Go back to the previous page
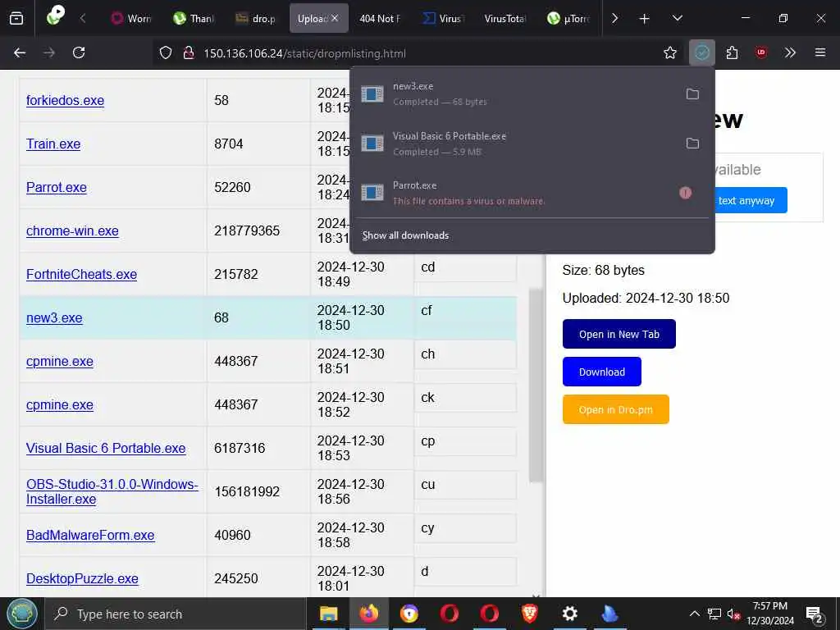The height and width of the screenshot is (630, 840). [x=20, y=52]
